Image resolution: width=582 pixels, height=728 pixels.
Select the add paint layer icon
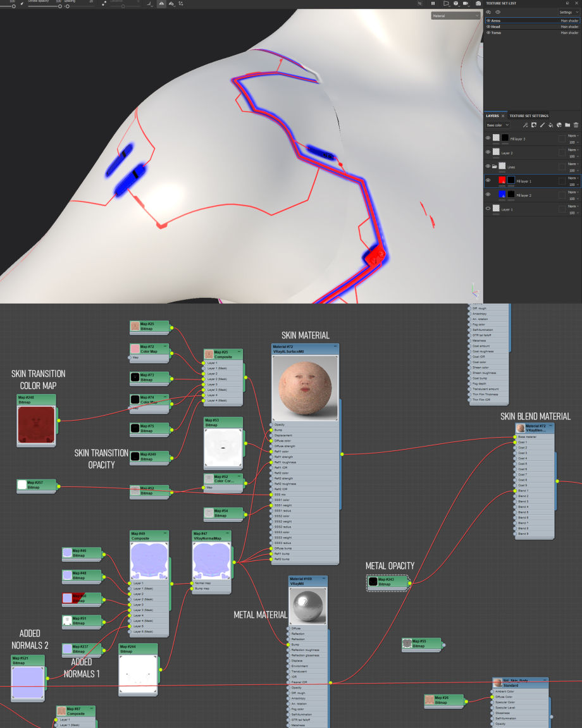[542, 125]
